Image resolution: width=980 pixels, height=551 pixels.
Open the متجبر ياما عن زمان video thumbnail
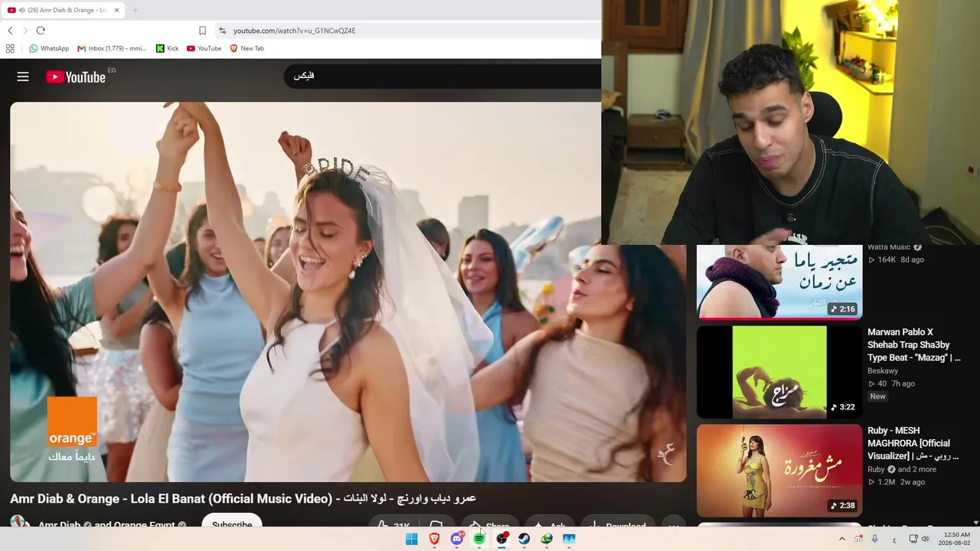(779, 282)
